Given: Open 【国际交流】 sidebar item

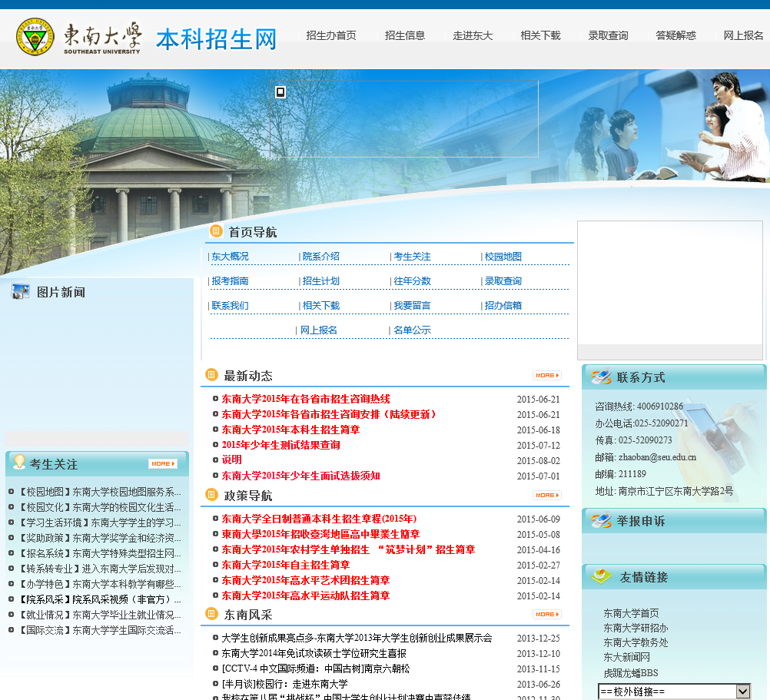Looking at the screenshot, I should pos(99,630).
